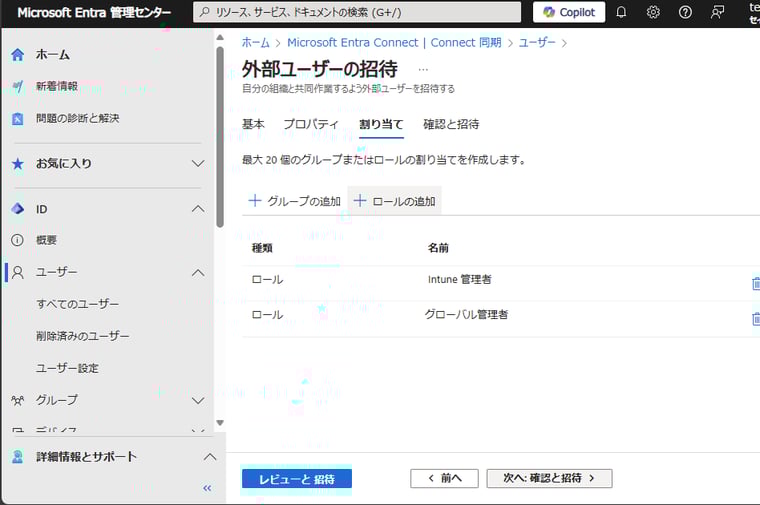Click the ユーザー person icon in sidebar
The height and width of the screenshot is (505, 760).
pyautogui.click(x=17, y=272)
